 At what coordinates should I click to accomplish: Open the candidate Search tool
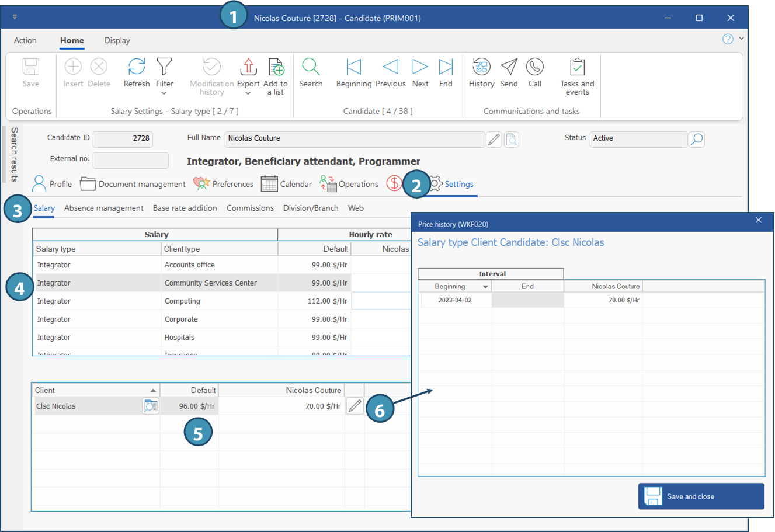311,67
